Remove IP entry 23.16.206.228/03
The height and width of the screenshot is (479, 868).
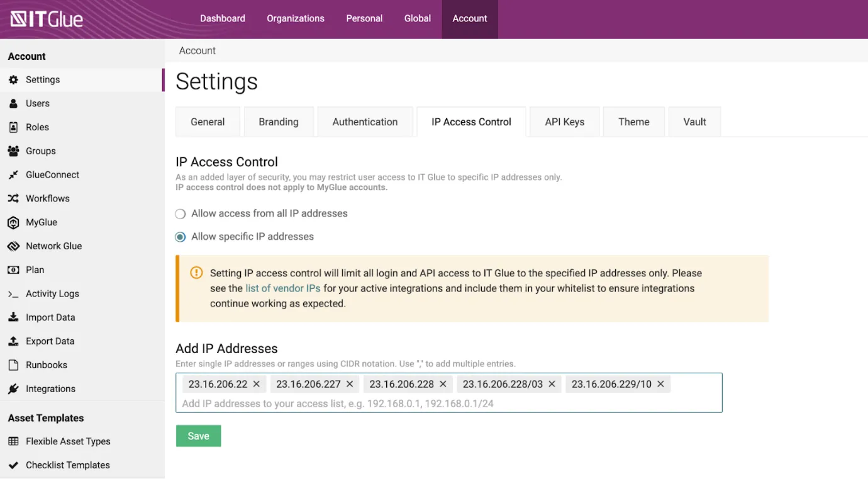click(x=552, y=384)
